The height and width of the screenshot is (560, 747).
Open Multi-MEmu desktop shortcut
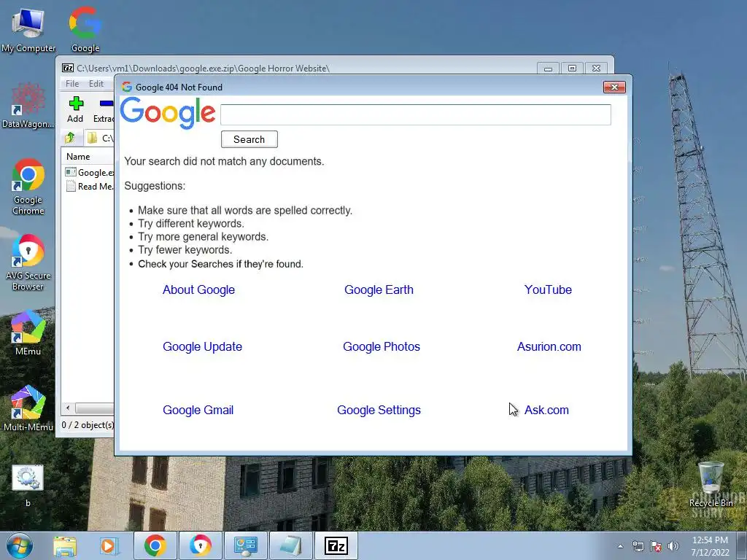[x=28, y=408]
